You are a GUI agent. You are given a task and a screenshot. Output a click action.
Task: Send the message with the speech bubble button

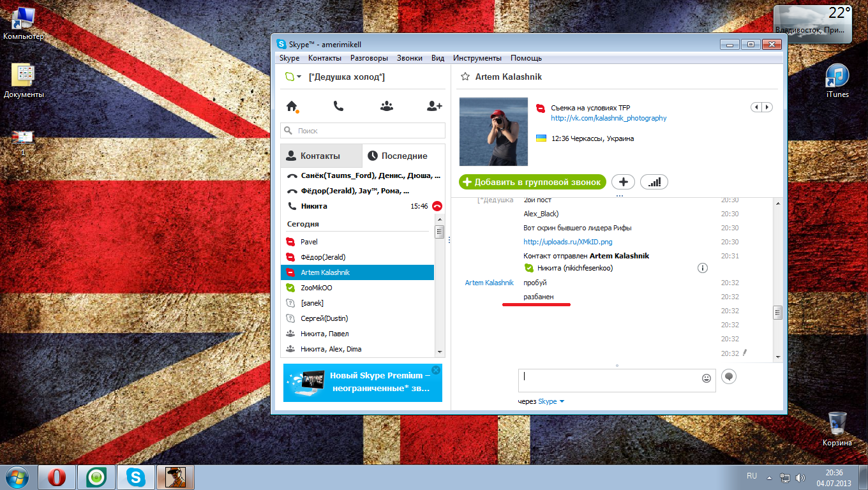click(x=729, y=376)
